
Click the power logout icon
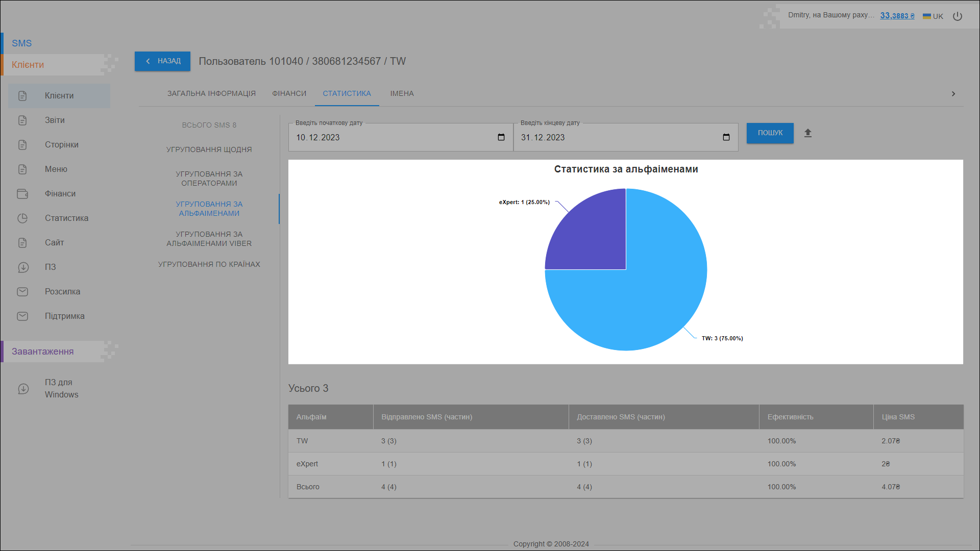click(958, 16)
